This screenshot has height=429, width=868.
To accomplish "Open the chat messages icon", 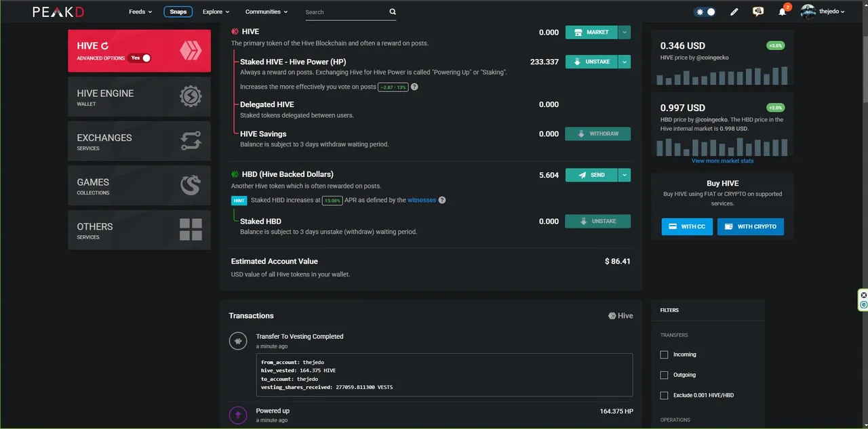I will tap(758, 12).
